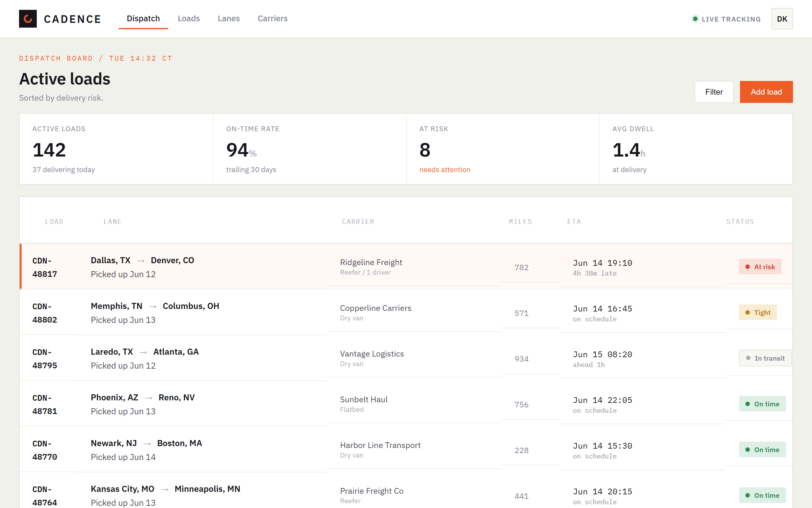Click the Cadence logo icon
812x508 pixels.
28,19
